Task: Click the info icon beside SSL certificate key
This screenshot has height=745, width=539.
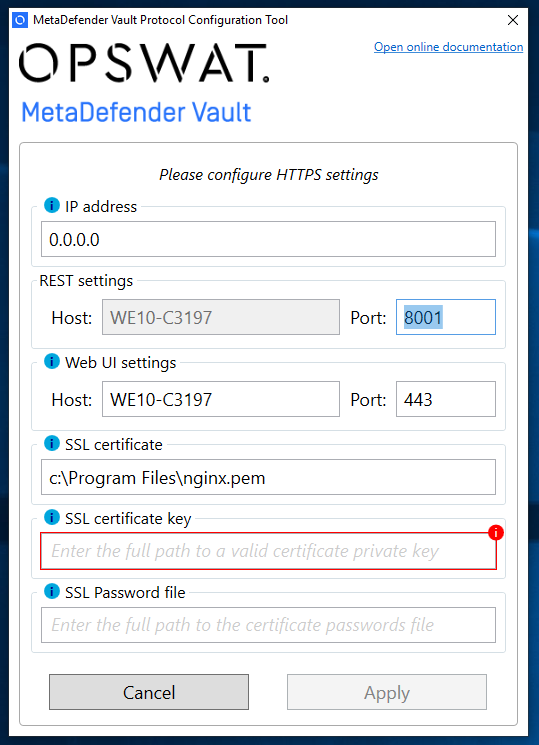Action: [52, 517]
